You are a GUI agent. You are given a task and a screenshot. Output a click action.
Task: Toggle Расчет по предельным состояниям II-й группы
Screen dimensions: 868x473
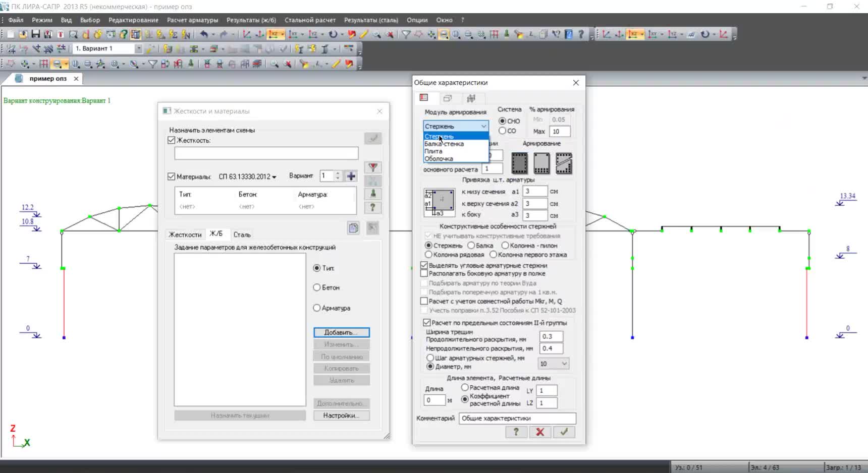click(427, 323)
